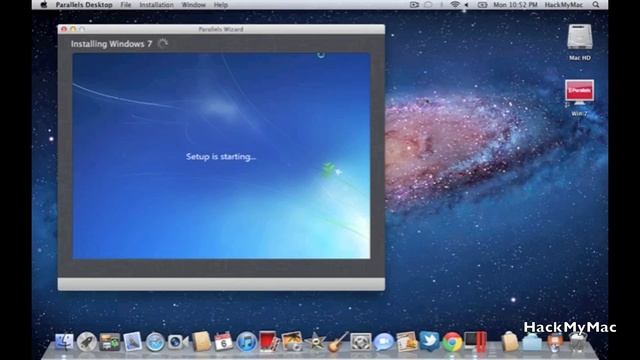Open Photo Booth from the dock

coord(269,341)
